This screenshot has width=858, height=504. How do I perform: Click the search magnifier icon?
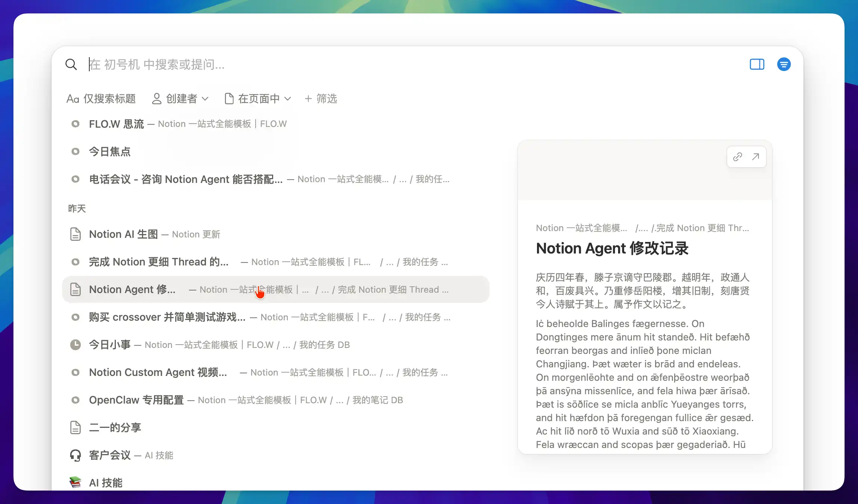click(71, 65)
